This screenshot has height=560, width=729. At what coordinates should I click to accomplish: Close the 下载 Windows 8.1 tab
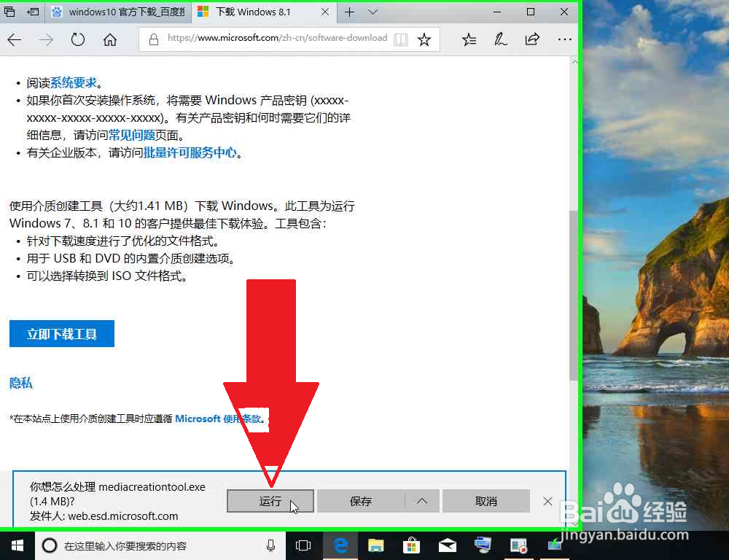click(325, 12)
